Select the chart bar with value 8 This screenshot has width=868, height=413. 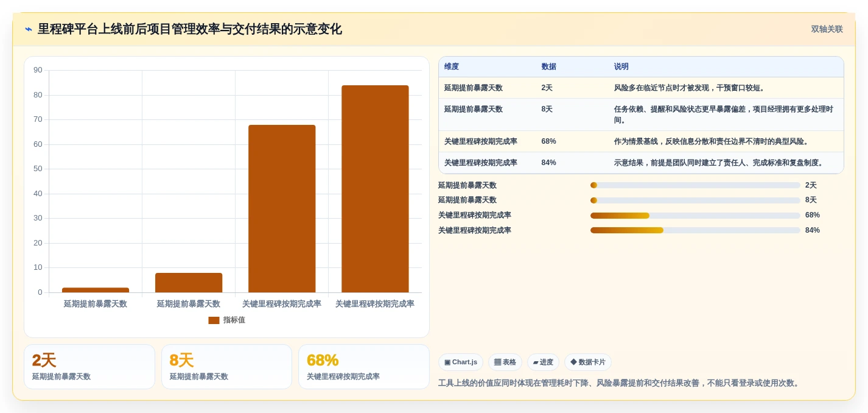click(x=189, y=283)
